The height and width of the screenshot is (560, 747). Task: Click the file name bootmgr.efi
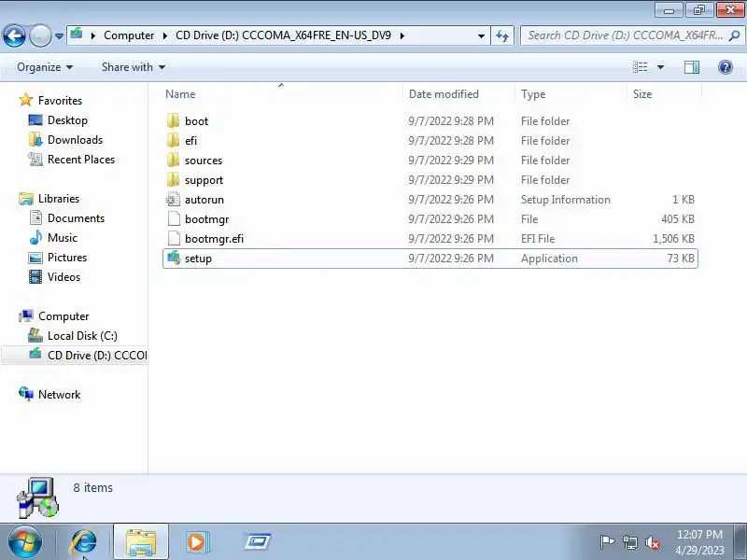click(x=214, y=239)
